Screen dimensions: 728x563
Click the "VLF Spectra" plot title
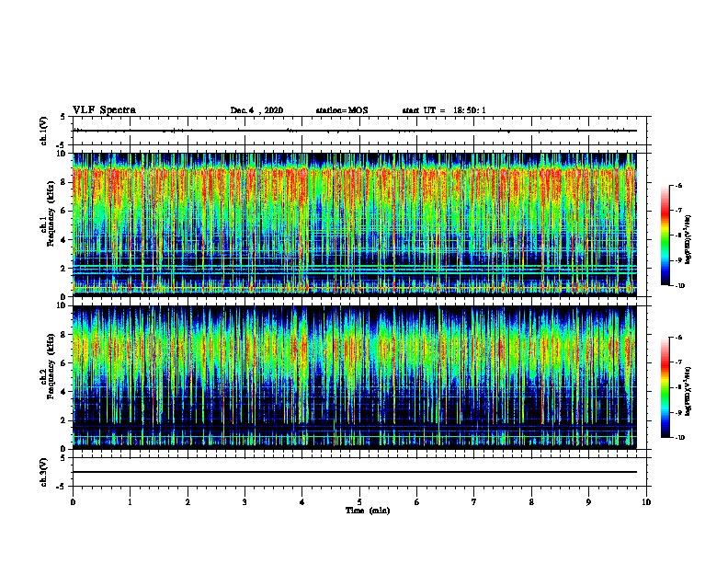coord(104,110)
